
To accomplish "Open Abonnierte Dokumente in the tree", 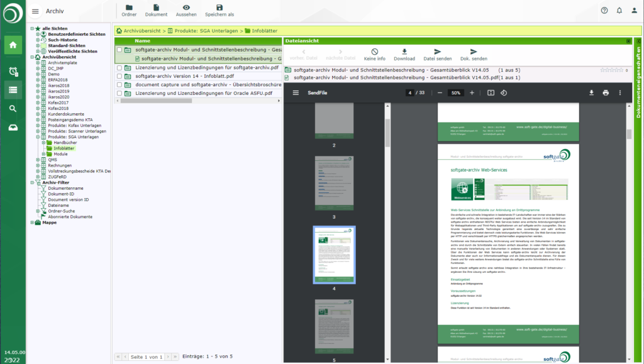I will tap(70, 217).
